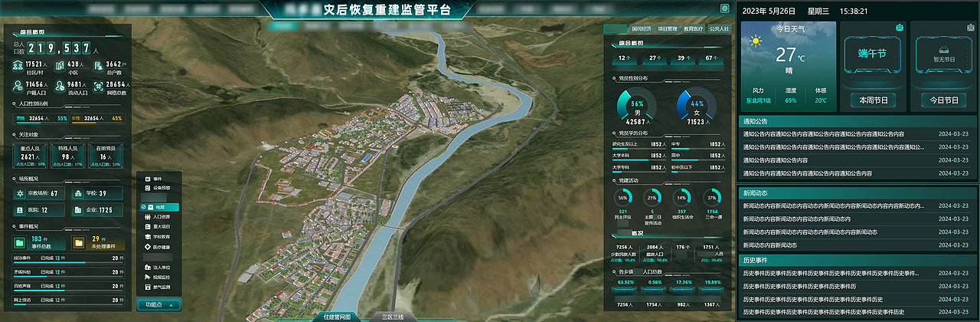This screenshot has height=322, width=980.
Task: Toggle the 医疗健康 map layer
Action: pyautogui.click(x=157, y=247)
